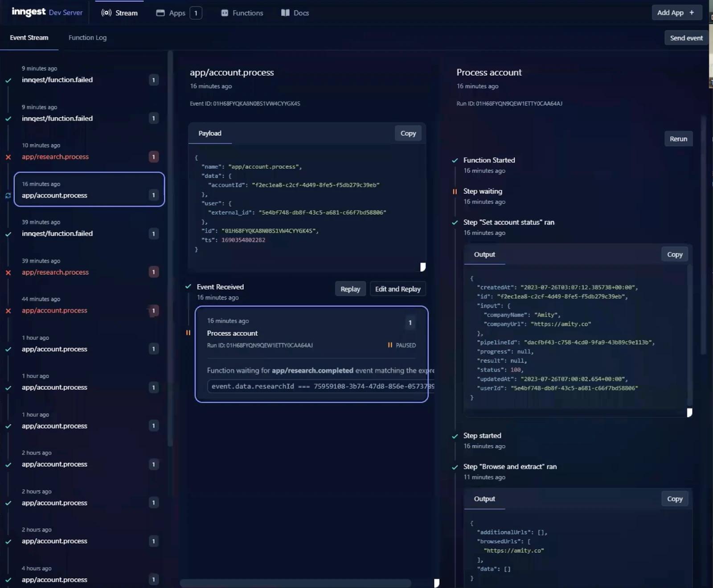Click the Docs book icon
713x588 pixels.
click(x=285, y=13)
